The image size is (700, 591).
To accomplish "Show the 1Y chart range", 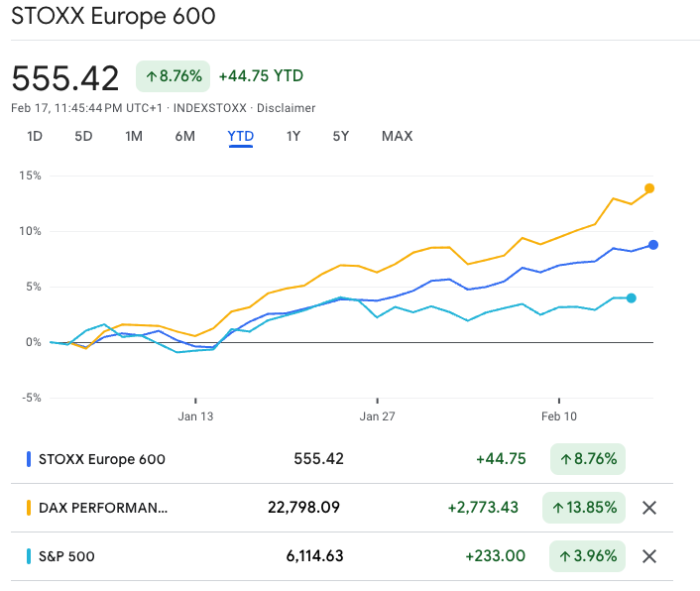I will 292,136.
